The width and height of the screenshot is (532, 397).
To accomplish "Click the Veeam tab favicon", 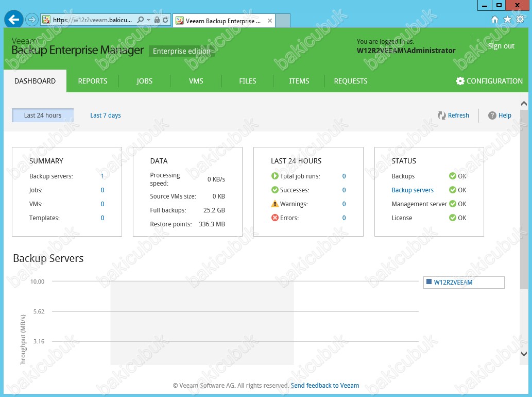I will (x=180, y=21).
